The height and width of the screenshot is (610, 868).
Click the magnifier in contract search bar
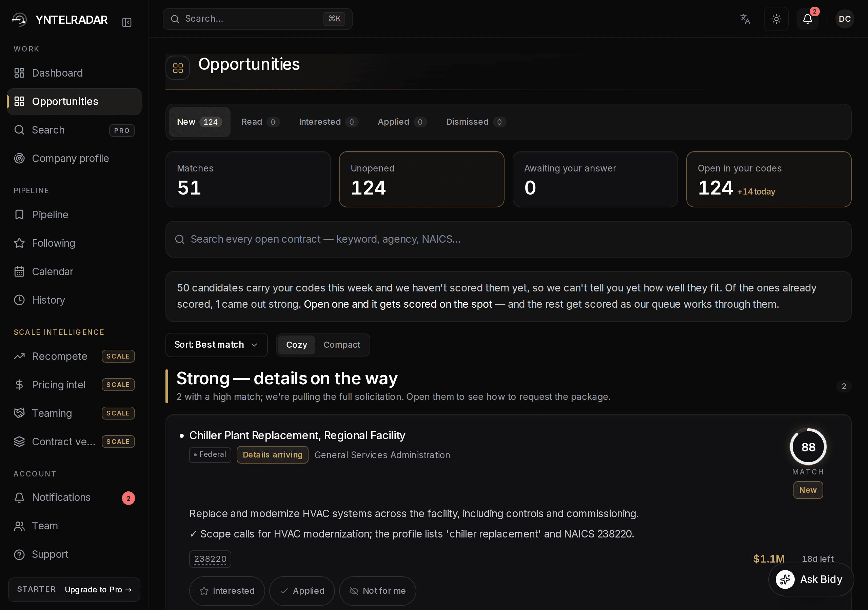[180, 239]
